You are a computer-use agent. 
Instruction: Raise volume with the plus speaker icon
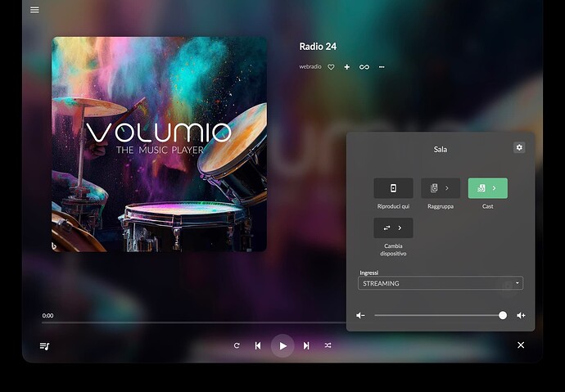click(521, 315)
